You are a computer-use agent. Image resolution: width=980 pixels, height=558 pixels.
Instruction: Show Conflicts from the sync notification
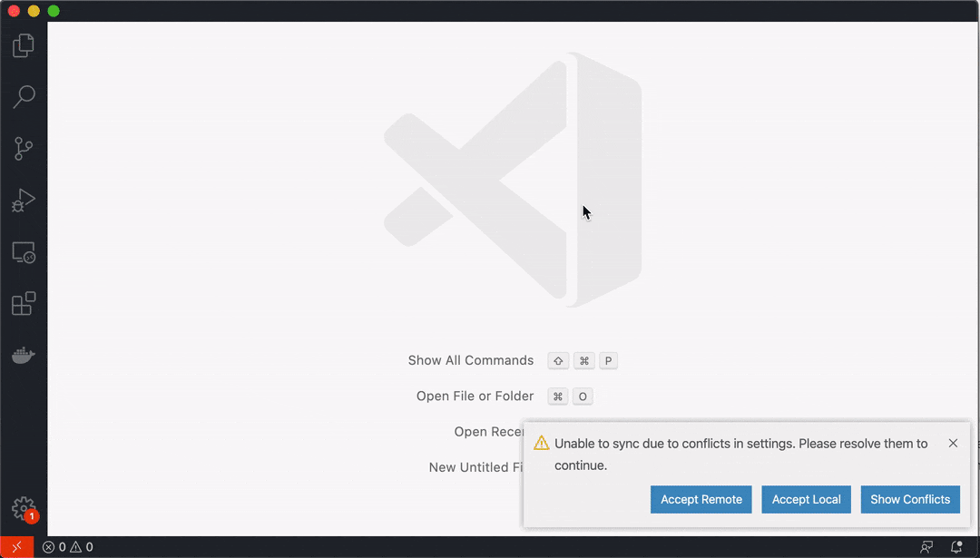point(910,499)
